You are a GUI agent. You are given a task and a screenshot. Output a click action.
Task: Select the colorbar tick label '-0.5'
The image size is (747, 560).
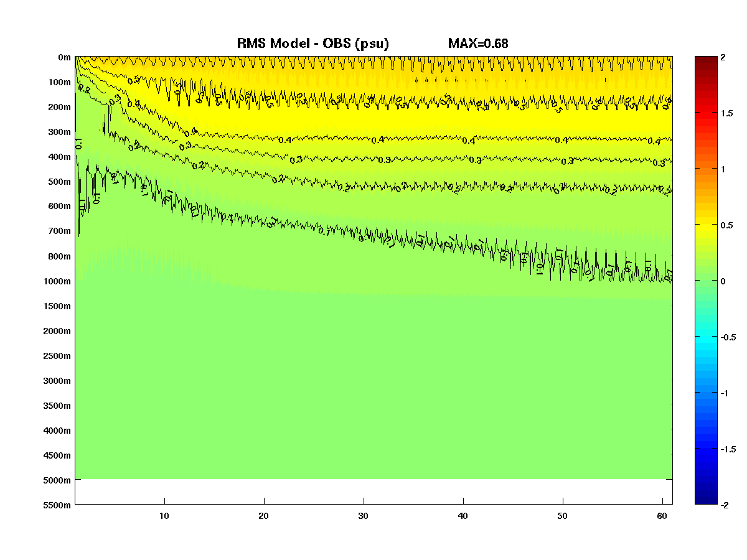click(x=728, y=337)
